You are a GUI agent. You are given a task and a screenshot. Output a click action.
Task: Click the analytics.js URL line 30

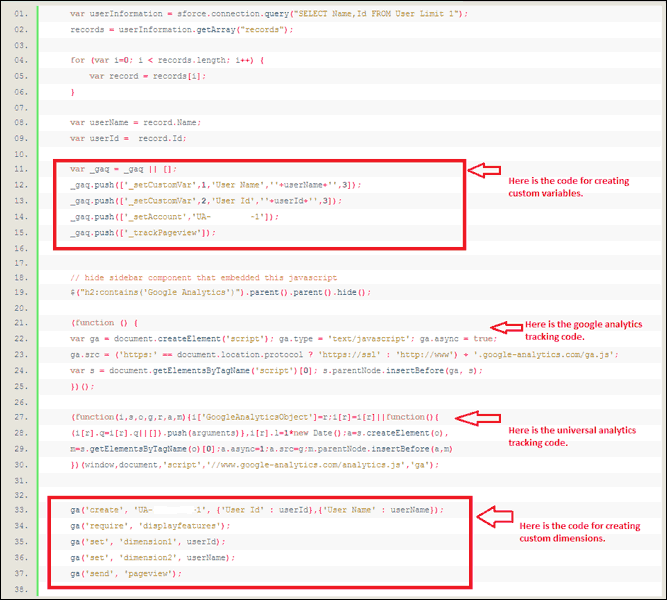[x=254, y=465]
